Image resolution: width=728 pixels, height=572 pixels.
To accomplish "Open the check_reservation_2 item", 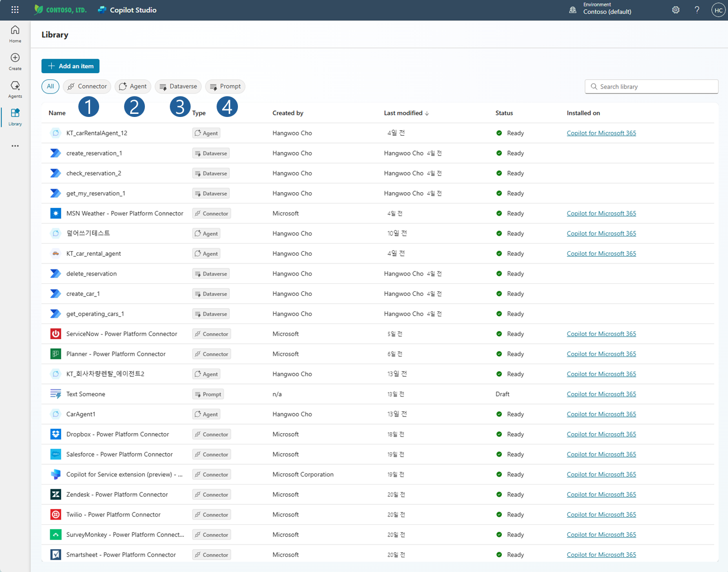I will click(x=94, y=173).
